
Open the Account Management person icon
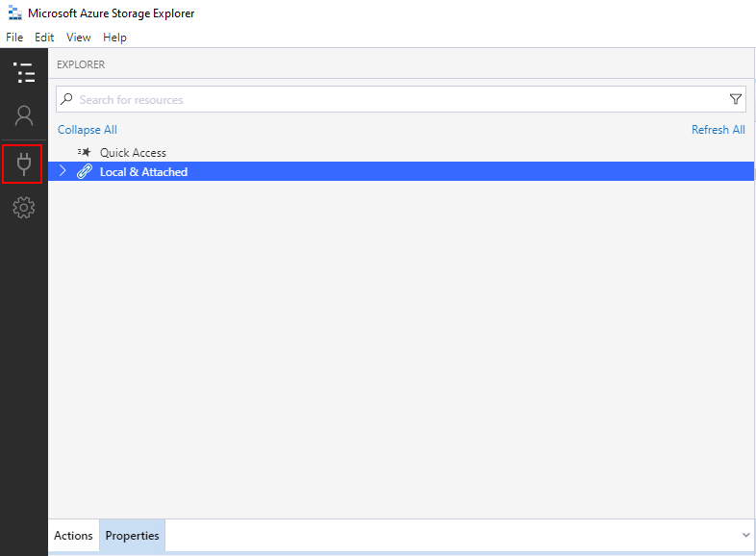24,115
